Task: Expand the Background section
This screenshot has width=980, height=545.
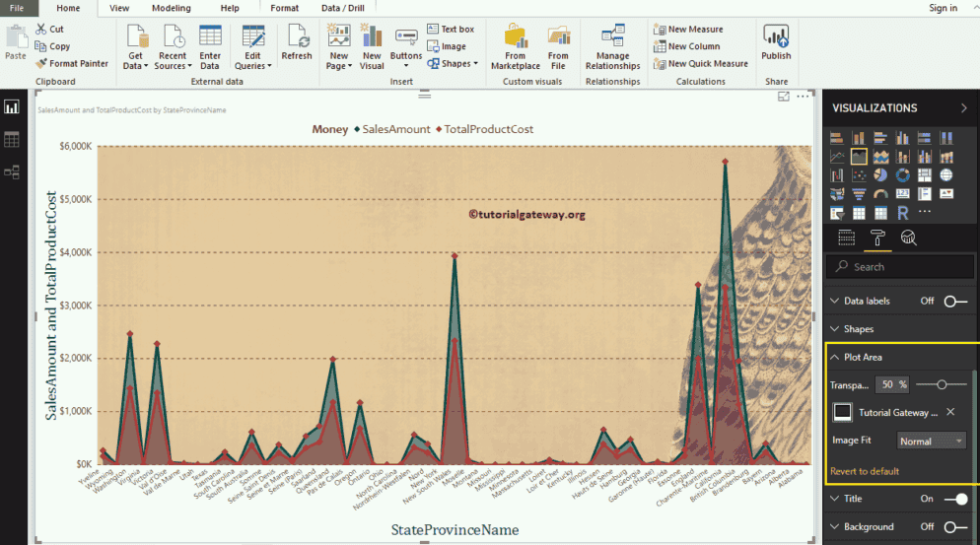Action: (x=834, y=526)
